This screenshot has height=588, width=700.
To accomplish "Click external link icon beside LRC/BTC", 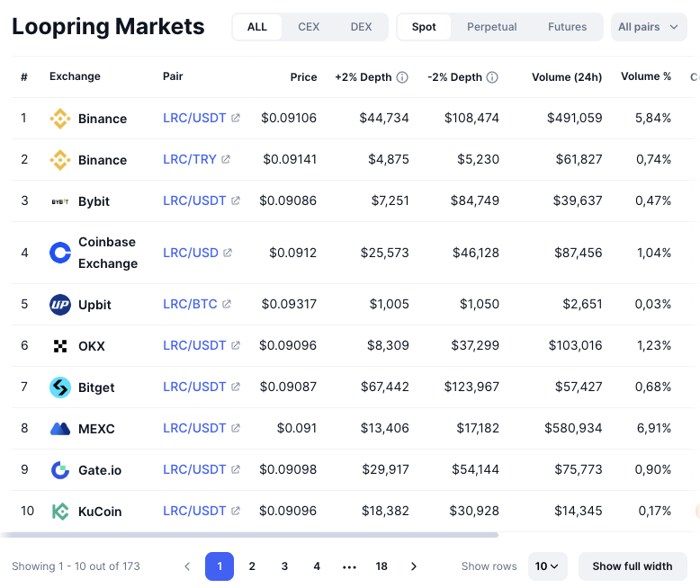I will (x=227, y=304).
